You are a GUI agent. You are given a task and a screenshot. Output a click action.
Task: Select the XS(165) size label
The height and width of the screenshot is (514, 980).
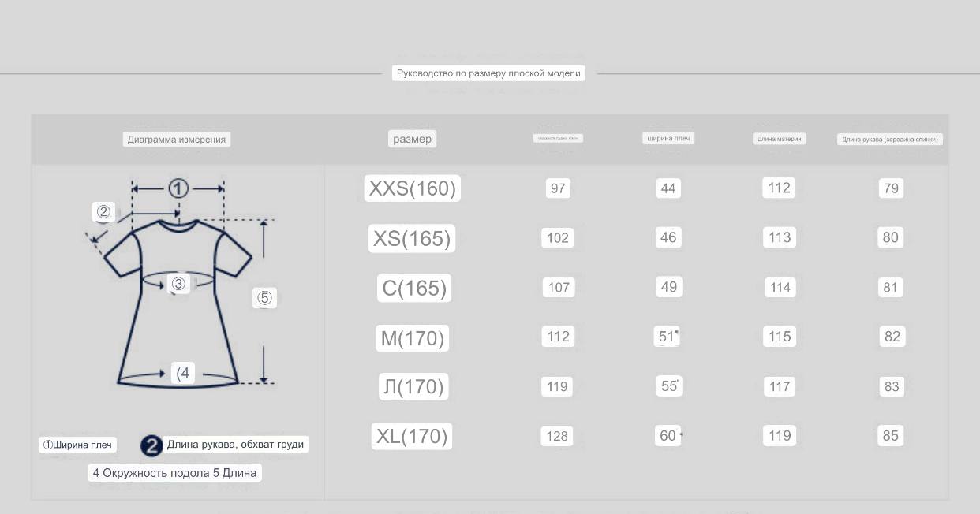412,238
